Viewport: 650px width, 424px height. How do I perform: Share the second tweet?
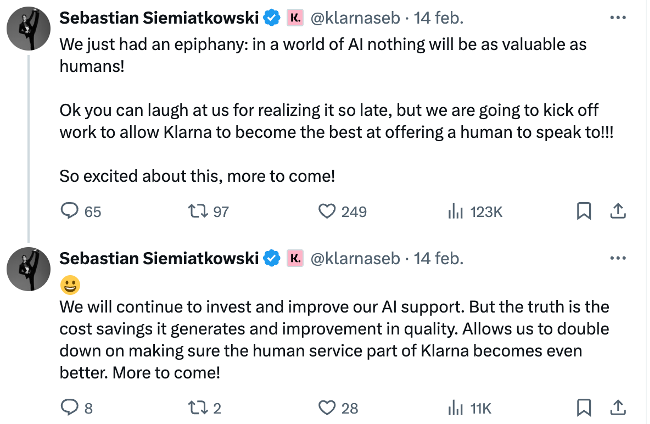click(x=618, y=407)
